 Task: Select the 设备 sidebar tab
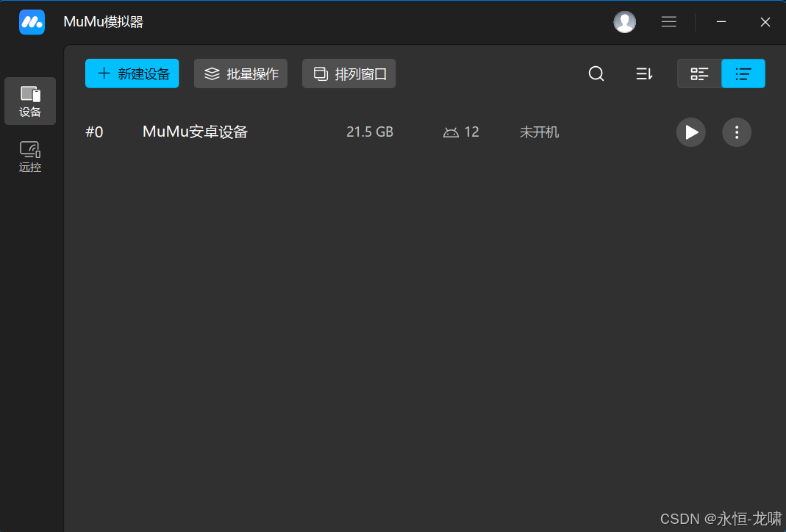pyautogui.click(x=30, y=101)
